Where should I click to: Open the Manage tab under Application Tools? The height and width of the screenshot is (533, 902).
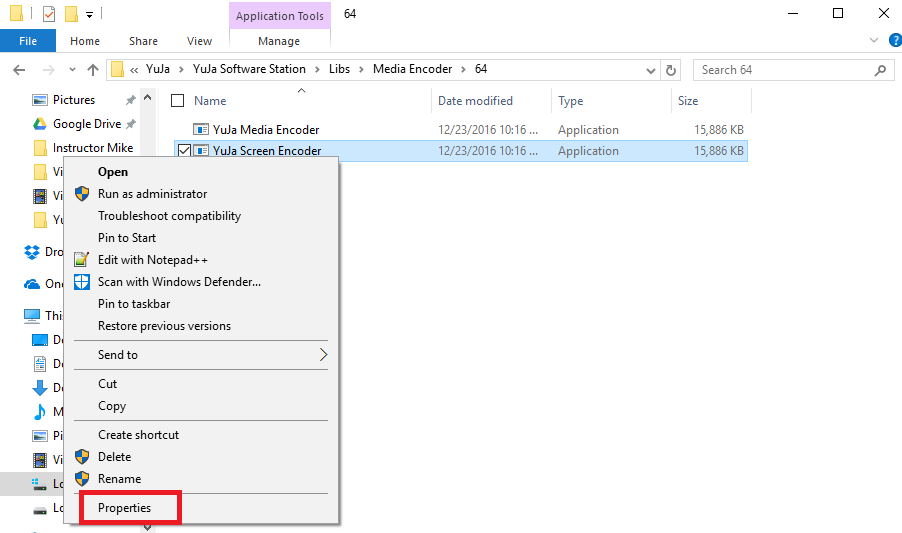(x=279, y=41)
